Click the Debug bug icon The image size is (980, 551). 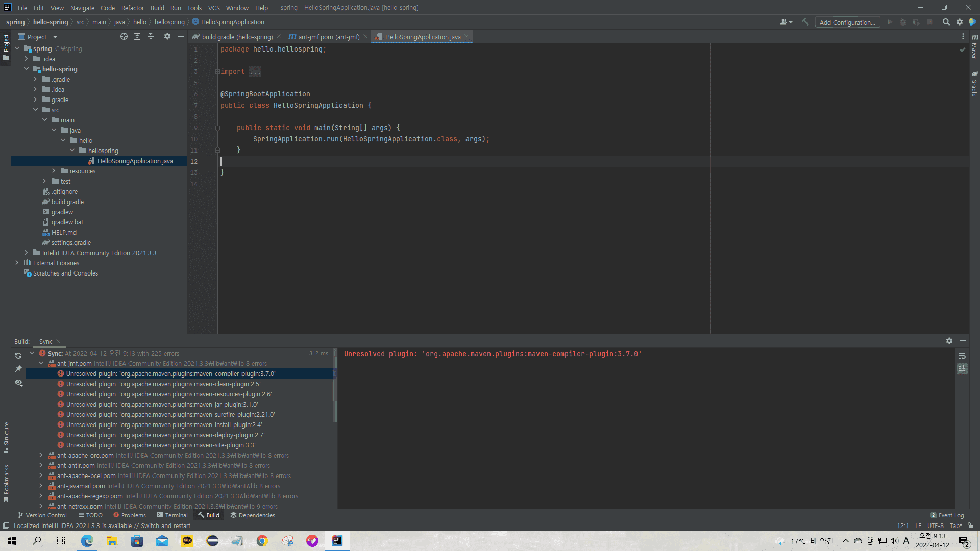902,22
